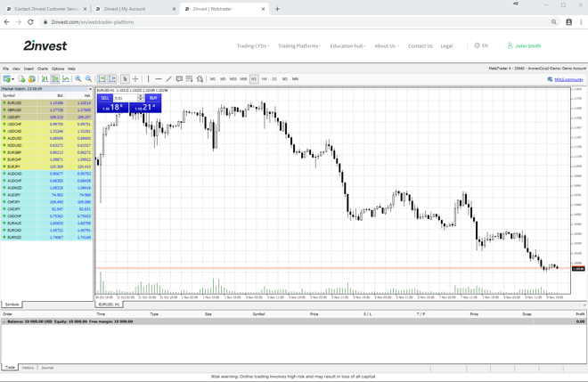Open the profiles icon in toolbar
Screen dimensions: 588x382
(32, 78)
